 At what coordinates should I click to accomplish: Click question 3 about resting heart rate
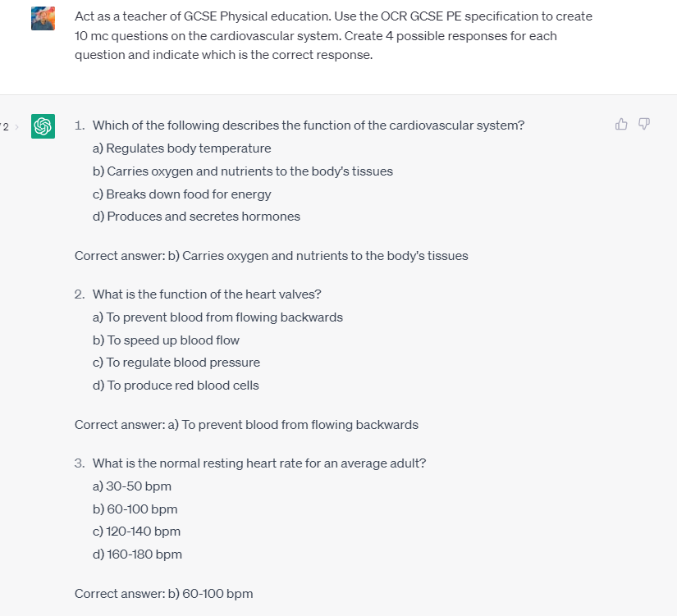pyautogui.click(x=259, y=463)
